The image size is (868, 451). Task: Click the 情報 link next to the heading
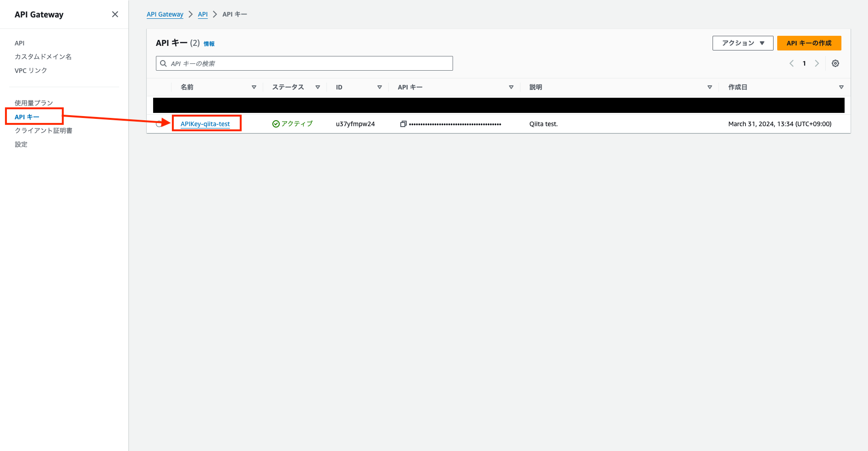(209, 44)
